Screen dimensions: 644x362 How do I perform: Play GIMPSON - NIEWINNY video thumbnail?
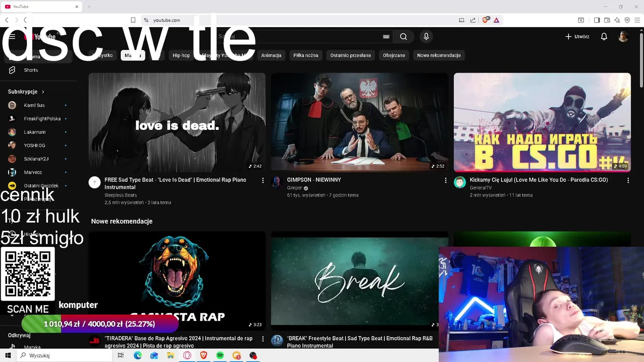[x=360, y=122]
